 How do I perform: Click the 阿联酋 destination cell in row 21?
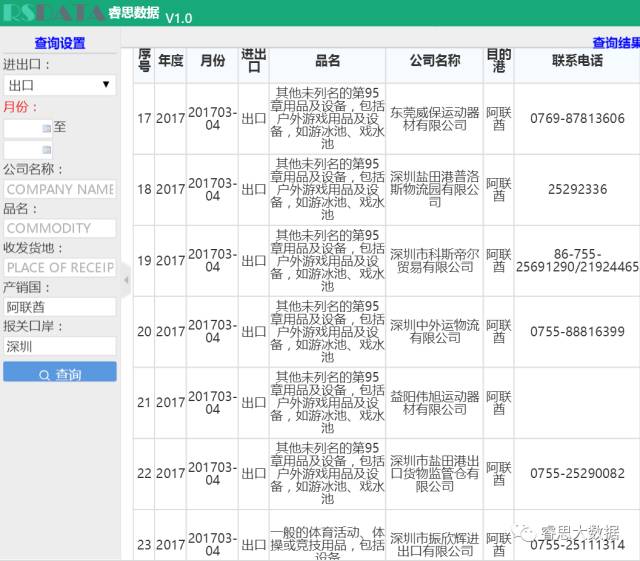point(498,403)
